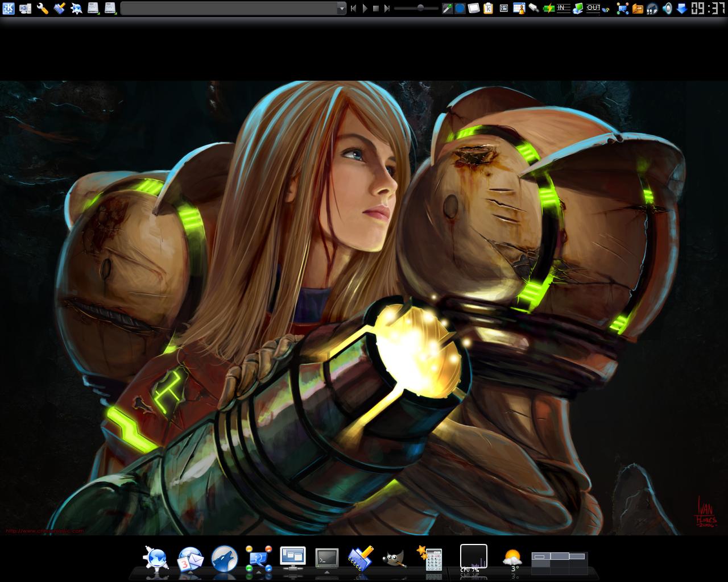
Task: Click the 09:37 digital clock
Action: point(708,8)
